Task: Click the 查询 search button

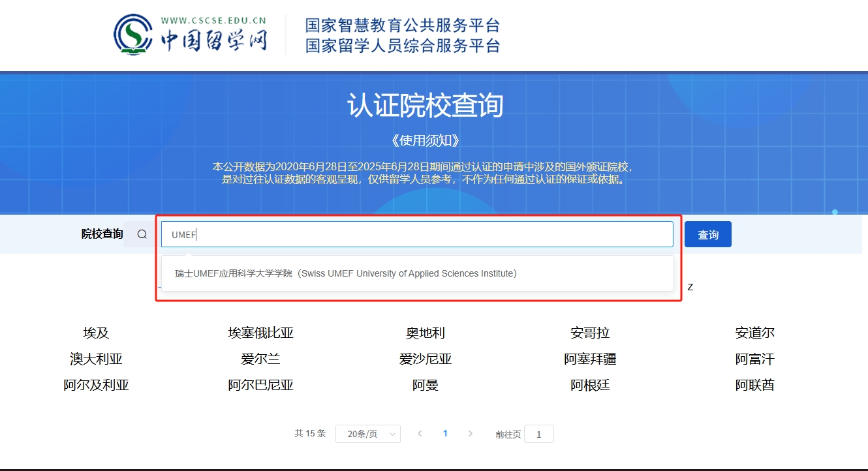Action: pos(707,234)
